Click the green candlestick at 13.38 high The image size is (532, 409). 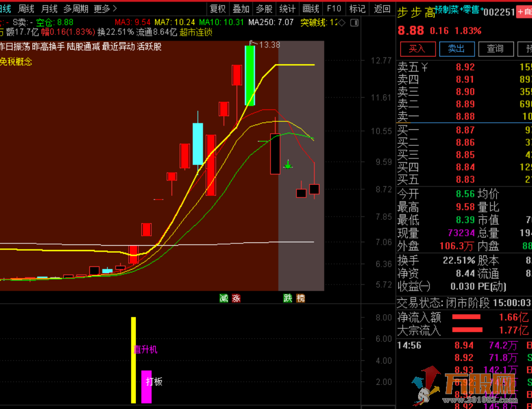250,75
